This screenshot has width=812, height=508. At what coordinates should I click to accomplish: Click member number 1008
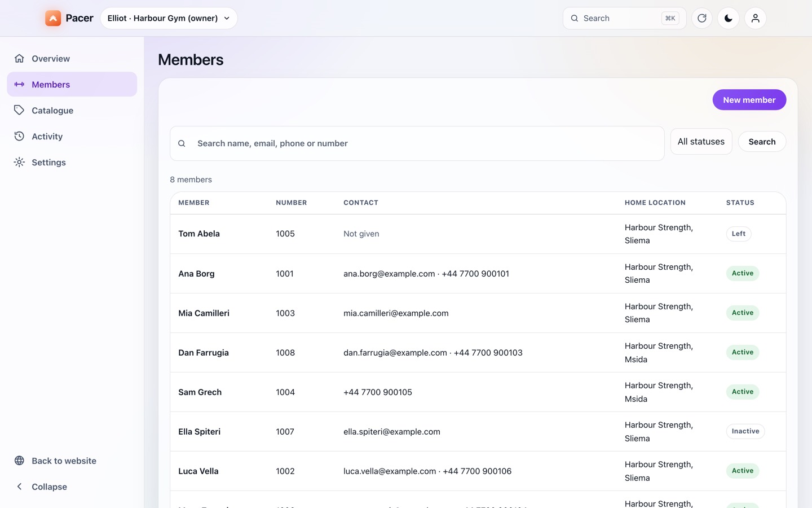click(285, 353)
